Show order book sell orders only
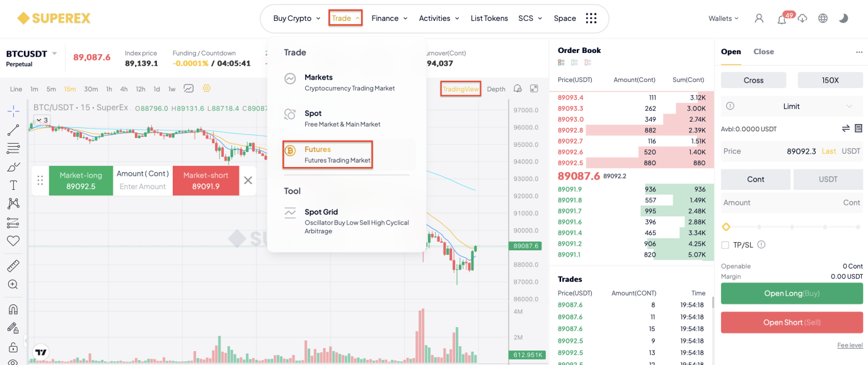868x365 pixels. pyautogui.click(x=587, y=62)
